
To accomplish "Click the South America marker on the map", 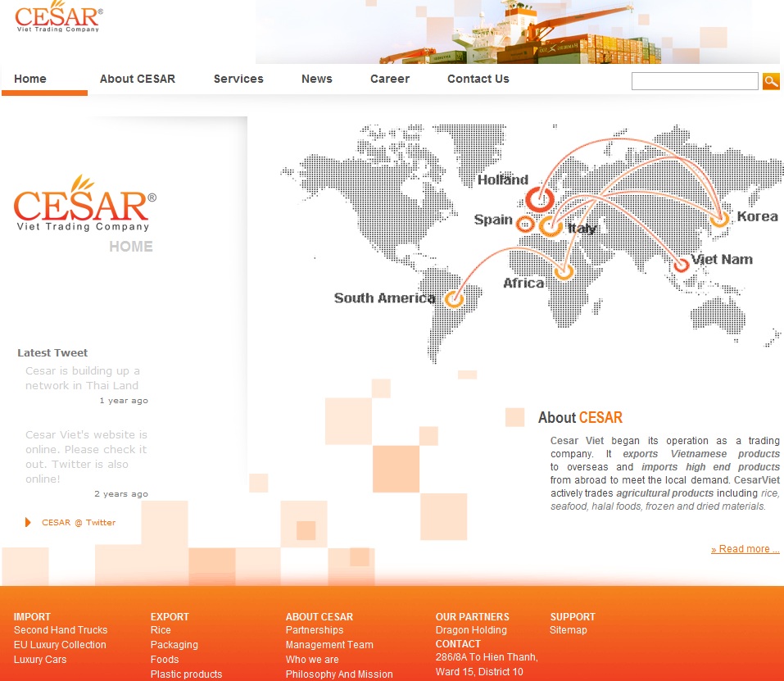I will click(x=454, y=299).
